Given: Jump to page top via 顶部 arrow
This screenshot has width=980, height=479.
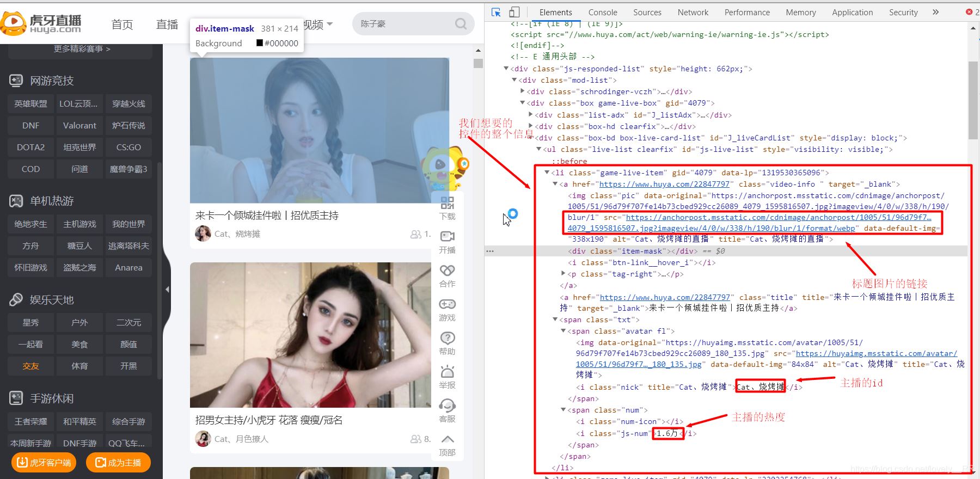Looking at the screenshot, I should [447, 439].
